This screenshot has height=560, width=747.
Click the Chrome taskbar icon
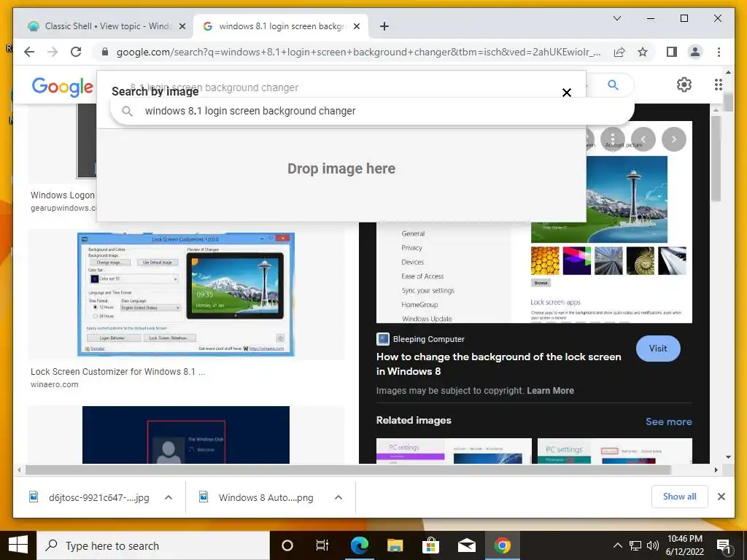tap(502, 545)
